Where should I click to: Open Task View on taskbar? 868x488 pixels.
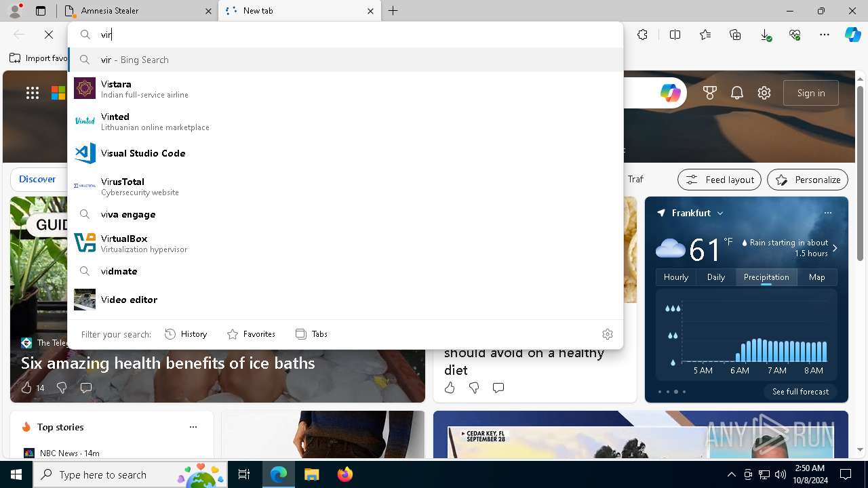point(244,474)
